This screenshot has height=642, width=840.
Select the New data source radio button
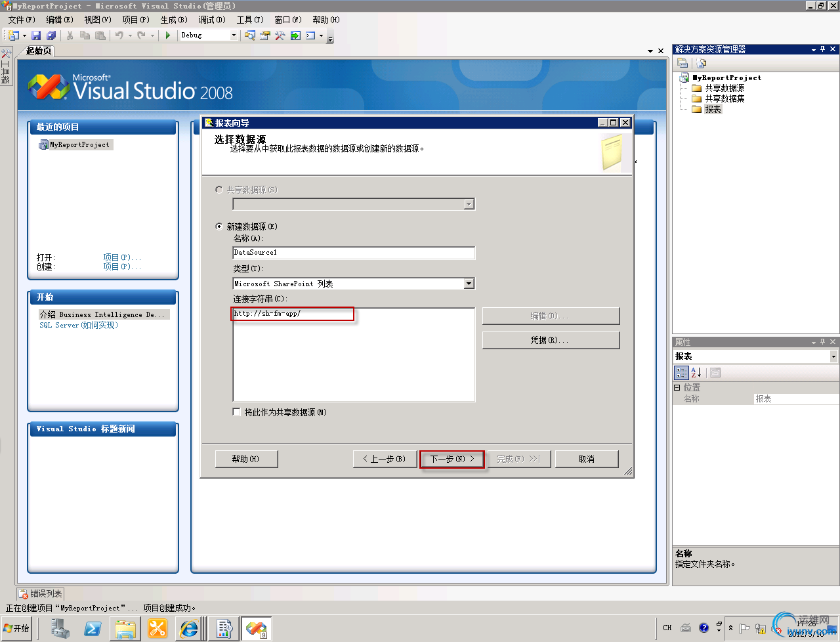point(219,226)
